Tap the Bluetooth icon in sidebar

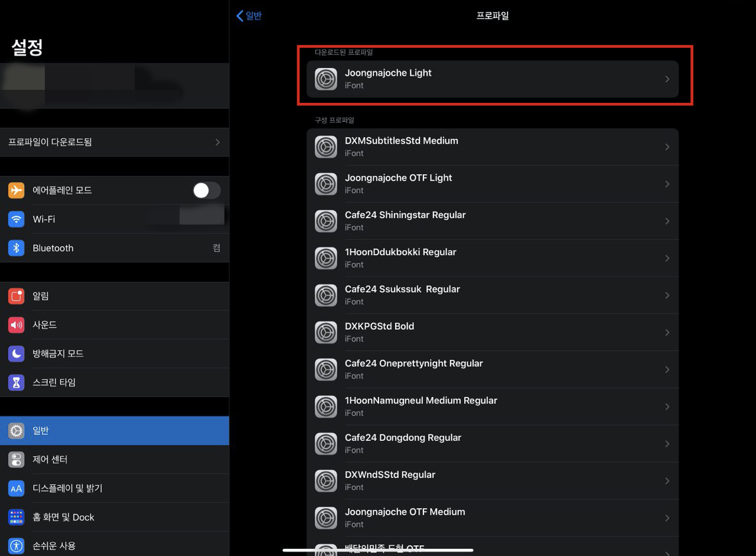[17, 248]
